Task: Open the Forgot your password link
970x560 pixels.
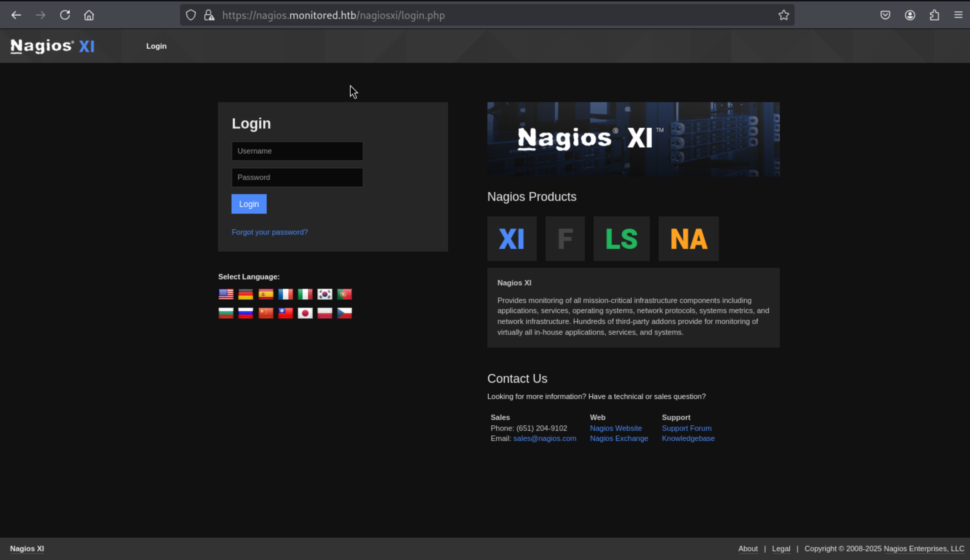Action: tap(269, 232)
